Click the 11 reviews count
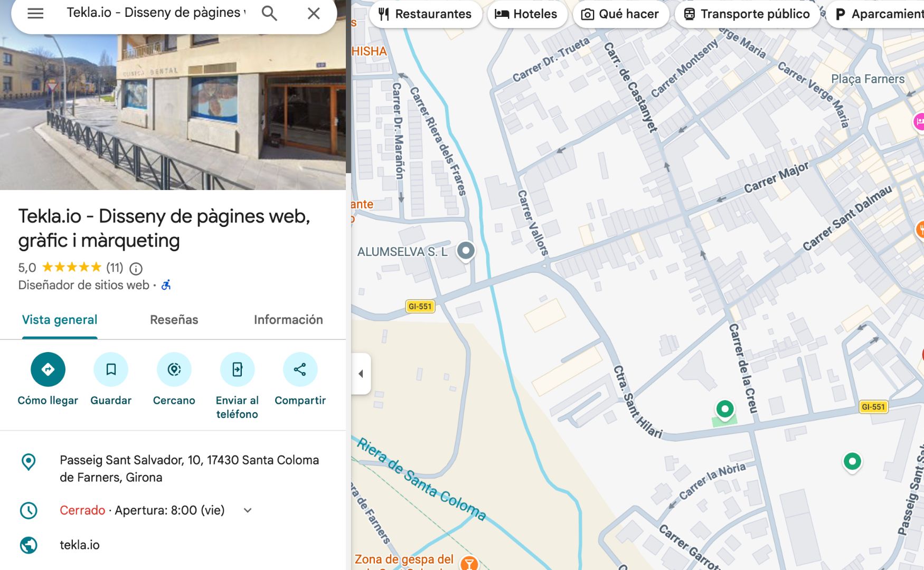Screen dimensions: 924x570 pyautogui.click(x=115, y=268)
